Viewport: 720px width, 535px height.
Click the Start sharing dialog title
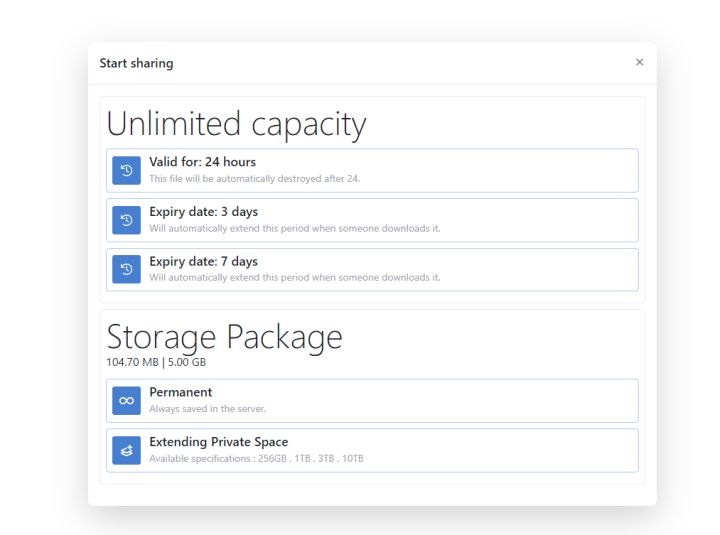coord(136,63)
